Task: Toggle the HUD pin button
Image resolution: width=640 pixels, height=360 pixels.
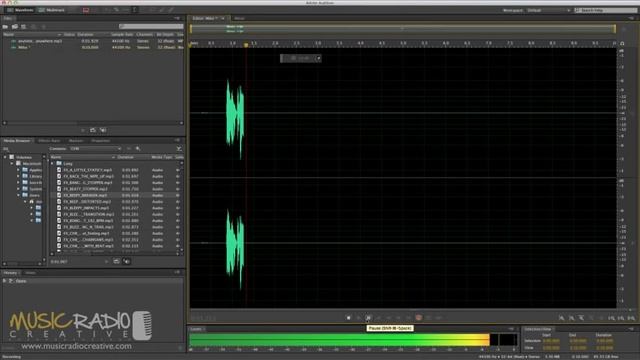Action: 318,58
